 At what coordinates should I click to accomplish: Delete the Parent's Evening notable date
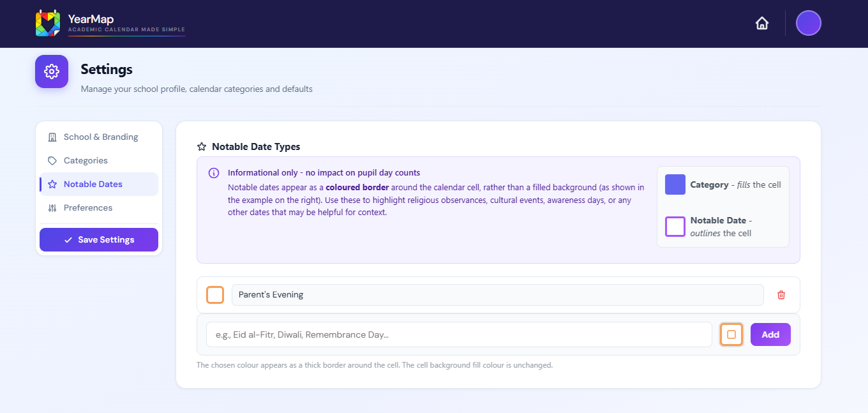781,295
